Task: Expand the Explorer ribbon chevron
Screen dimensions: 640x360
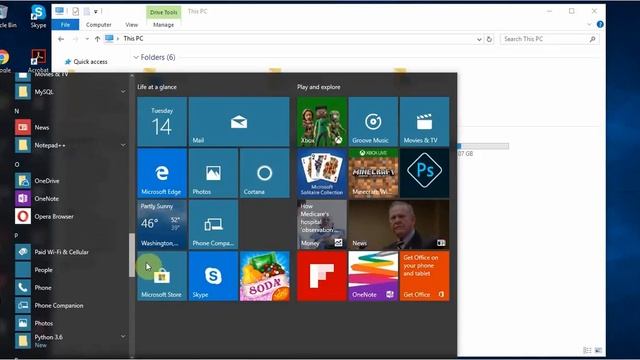Action: (x=589, y=24)
